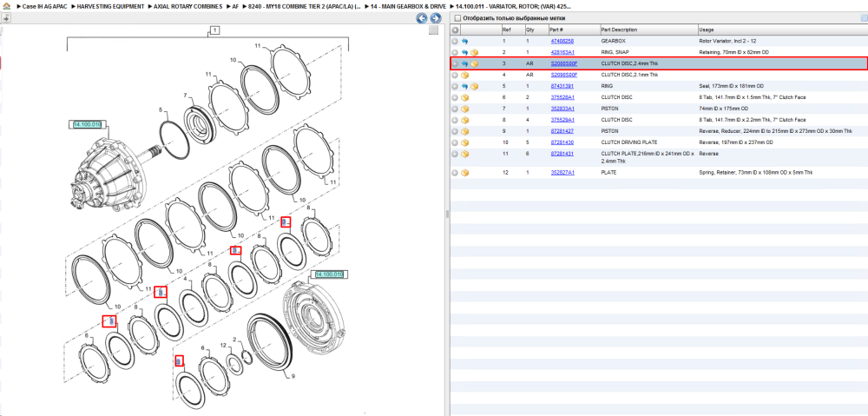Click the upper 14.100.010 reference label near gearbox
The image size is (868, 416).
pyautogui.click(x=88, y=125)
